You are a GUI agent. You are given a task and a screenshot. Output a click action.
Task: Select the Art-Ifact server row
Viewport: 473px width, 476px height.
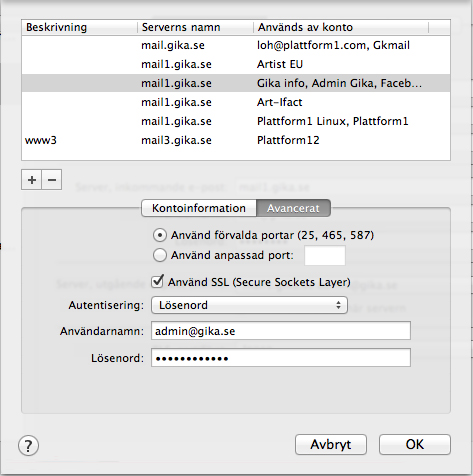click(236, 102)
